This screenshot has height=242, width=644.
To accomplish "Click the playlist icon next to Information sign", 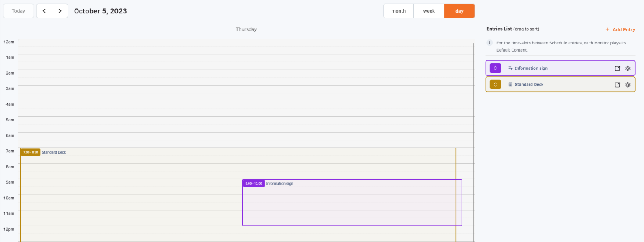I will [x=510, y=68].
